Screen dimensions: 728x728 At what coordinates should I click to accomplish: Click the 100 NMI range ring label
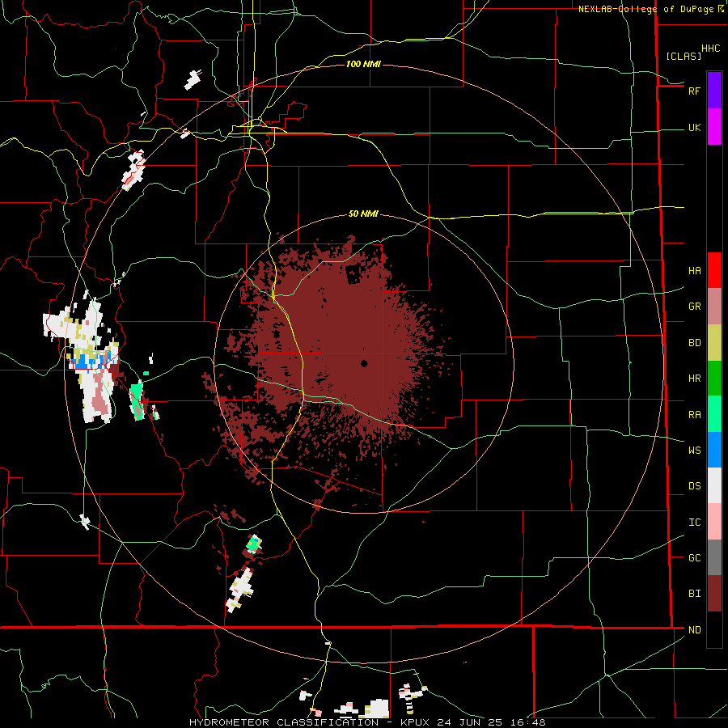tap(363, 64)
